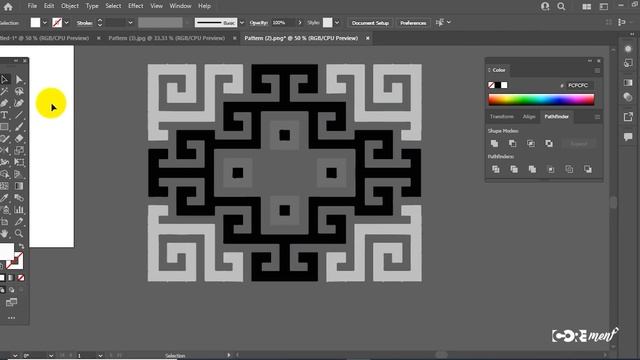Activate the Type tool
Viewport: 640px width, 360px height.
point(4,115)
